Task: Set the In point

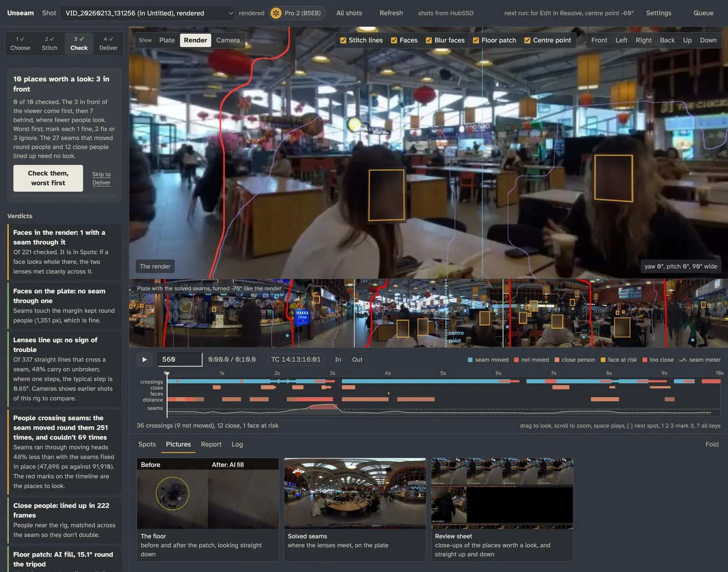Action: pyautogui.click(x=338, y=360)
